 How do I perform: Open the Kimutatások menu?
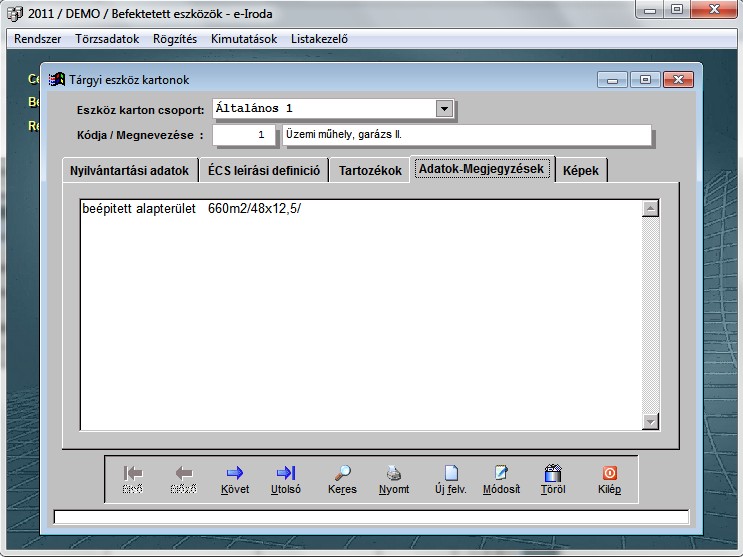(244, 39)
